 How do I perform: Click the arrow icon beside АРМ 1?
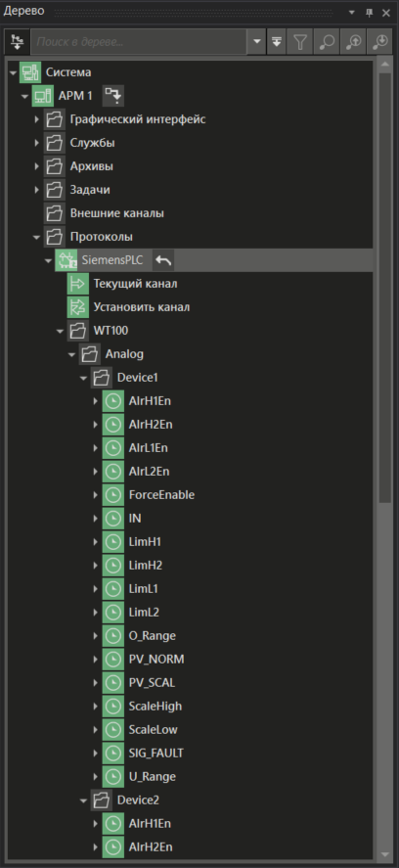(112, 96)
